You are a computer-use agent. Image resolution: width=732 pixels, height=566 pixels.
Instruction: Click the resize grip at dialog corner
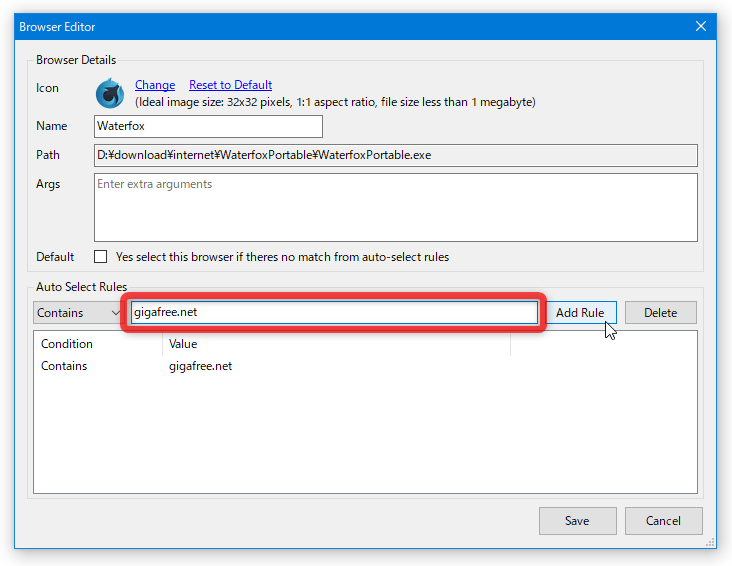[710, 542]
